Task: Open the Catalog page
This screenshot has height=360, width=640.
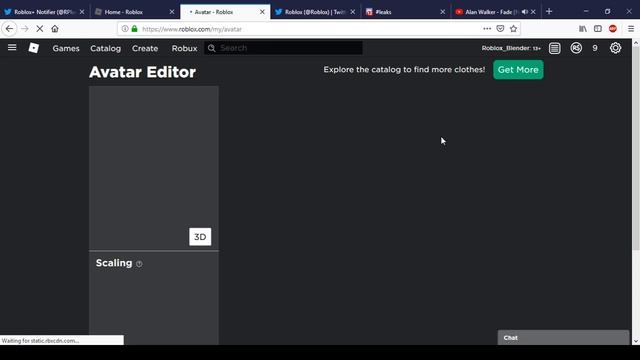Action: (x=105, y=48)
